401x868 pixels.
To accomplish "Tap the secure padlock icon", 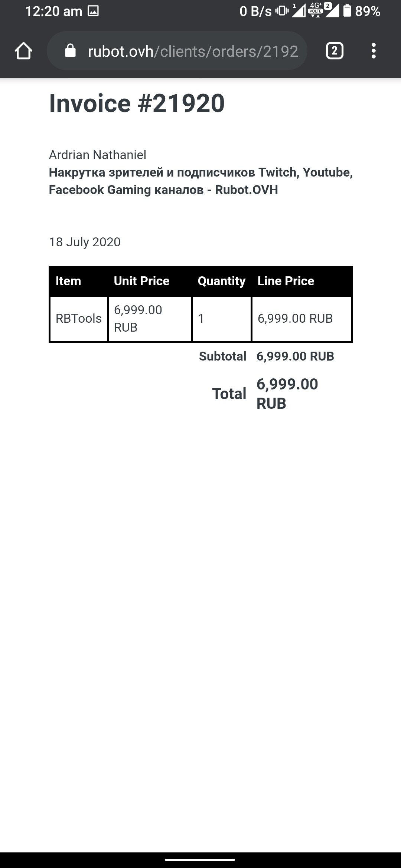I will coord(70,51).
